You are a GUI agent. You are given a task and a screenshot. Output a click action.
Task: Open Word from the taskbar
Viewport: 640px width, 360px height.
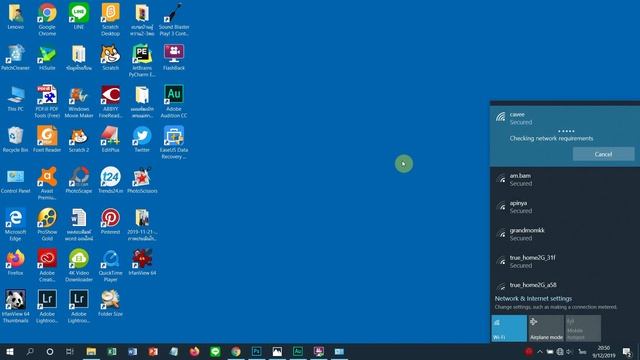(132, 351)
